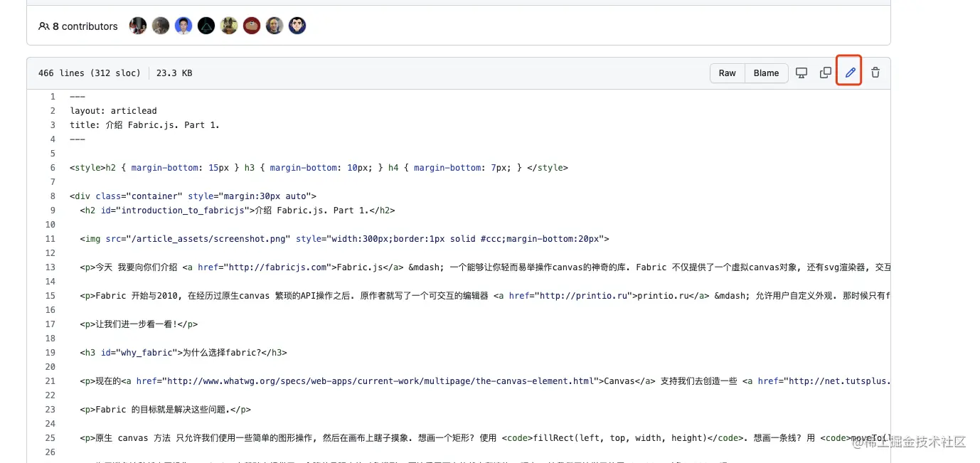Select line number 25
980x463 pixels.
coord(50,438)
